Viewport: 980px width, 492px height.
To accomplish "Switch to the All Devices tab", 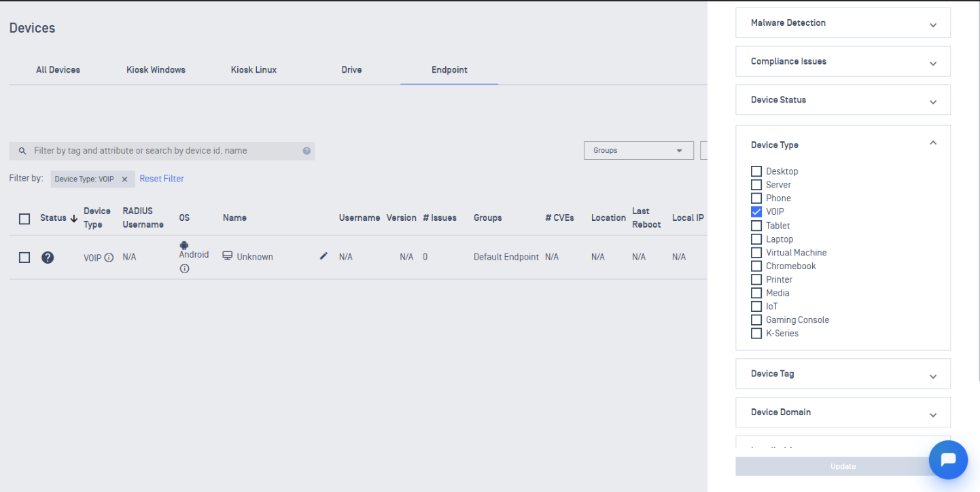I will [x=58, y=70].
